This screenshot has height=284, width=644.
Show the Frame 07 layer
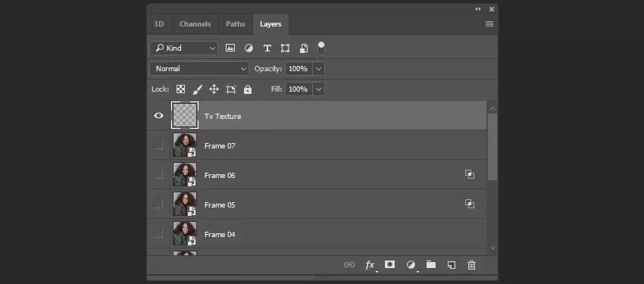pyautogui.click(x=158, y=145)
